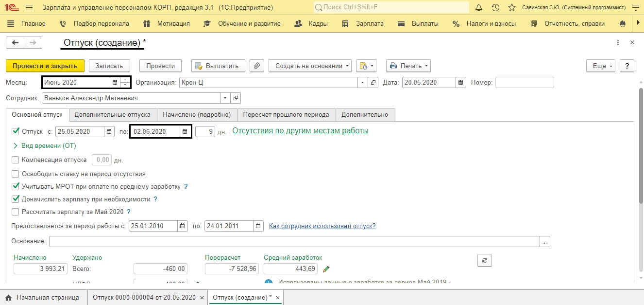Click the Провести button
The height and width of the screenshot is (305, 644).
161,66
